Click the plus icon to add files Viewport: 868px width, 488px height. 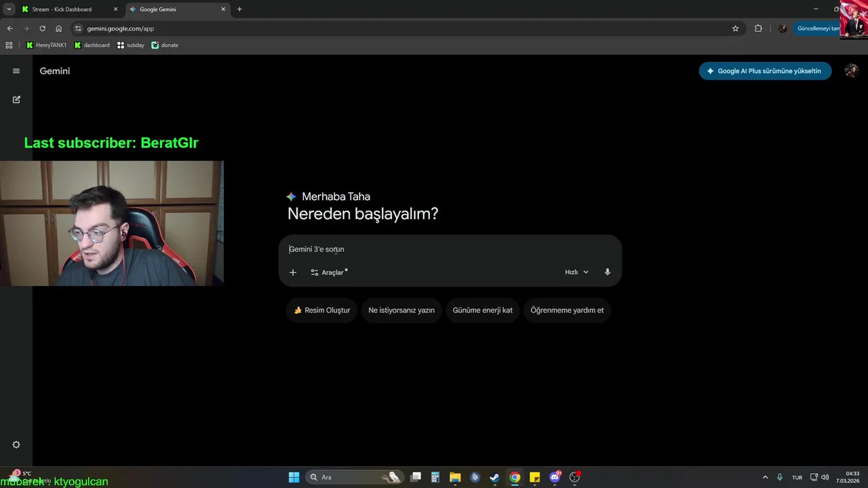(x=293, y=272)
